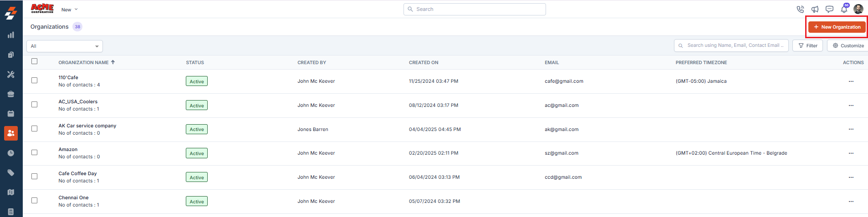The height and width of the screenshot is (217, 868).
Task: Open the All filter dropdown
Action: 65,46
